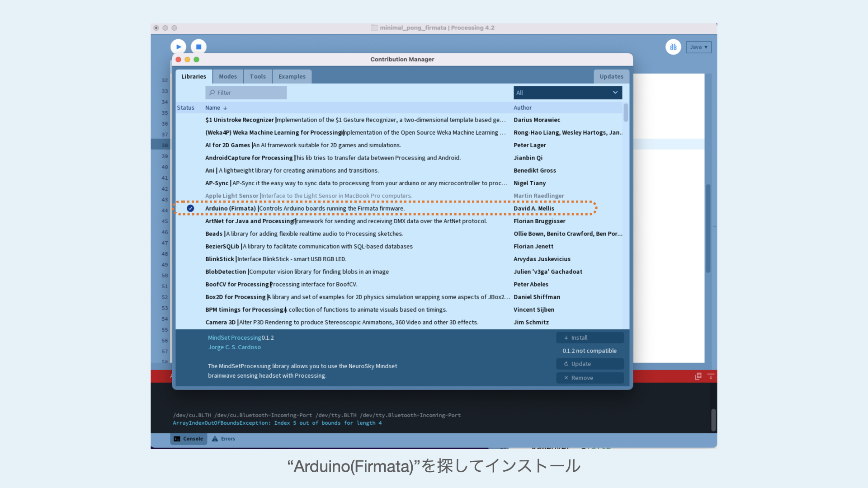The width and height of the screenshot is (868, 488).
Task: Click the Remove button
Action: [x=590, y=378]
